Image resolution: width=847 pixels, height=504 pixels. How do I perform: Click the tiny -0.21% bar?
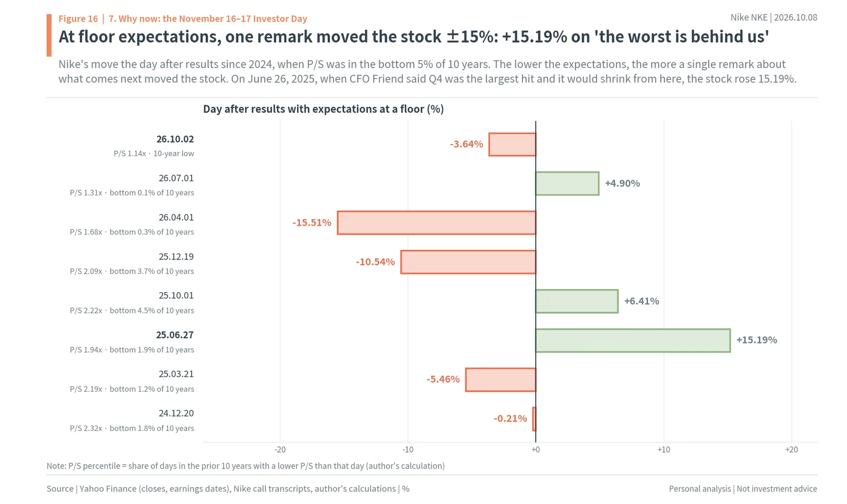[534, 419]
